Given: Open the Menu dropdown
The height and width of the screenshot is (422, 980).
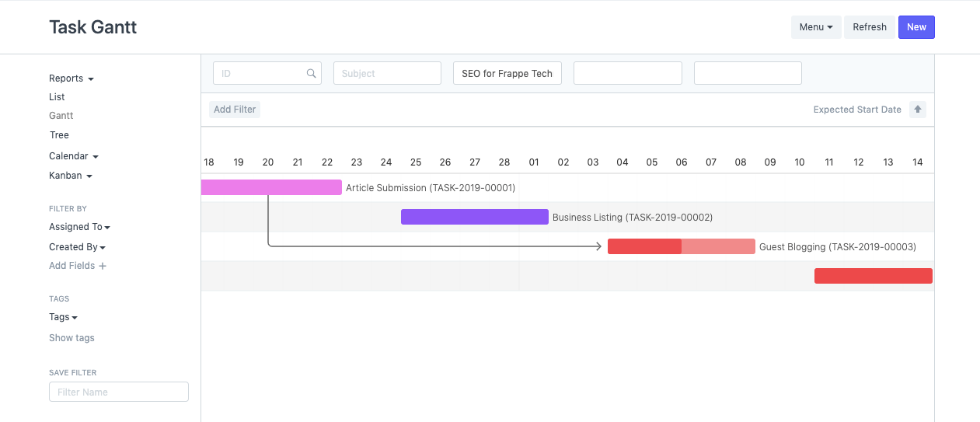Looking at the screenshot, I should pos(815,27).
